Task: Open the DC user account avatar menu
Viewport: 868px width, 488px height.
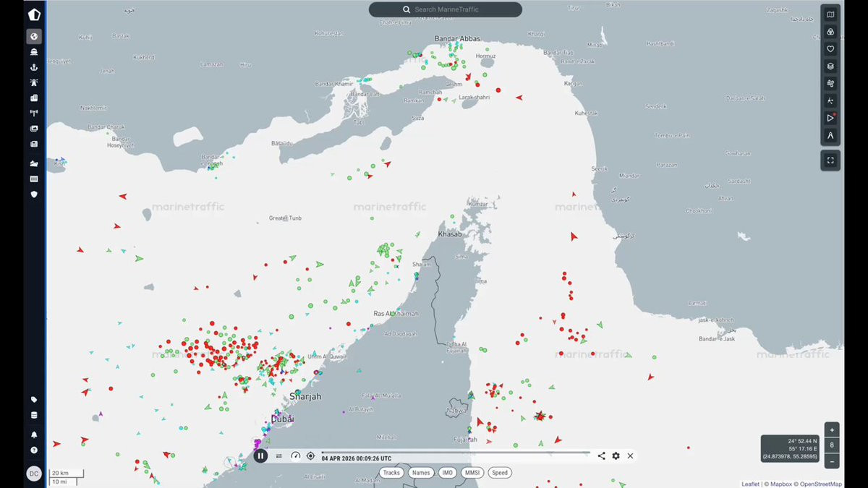Action: point(34,474)
